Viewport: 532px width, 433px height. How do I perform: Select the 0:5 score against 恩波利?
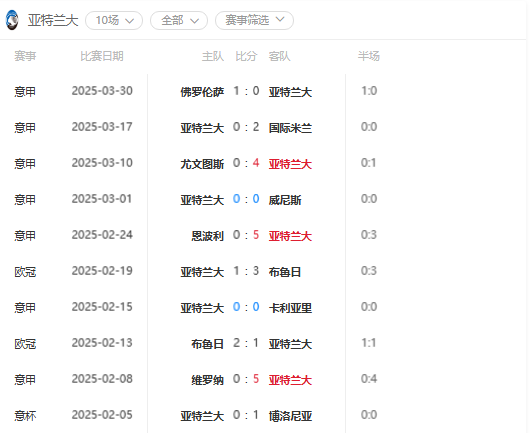(x=246, y=235)
